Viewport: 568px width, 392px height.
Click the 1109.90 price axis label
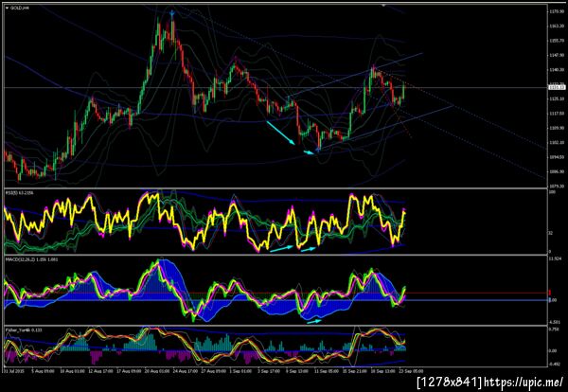(556, 128)
